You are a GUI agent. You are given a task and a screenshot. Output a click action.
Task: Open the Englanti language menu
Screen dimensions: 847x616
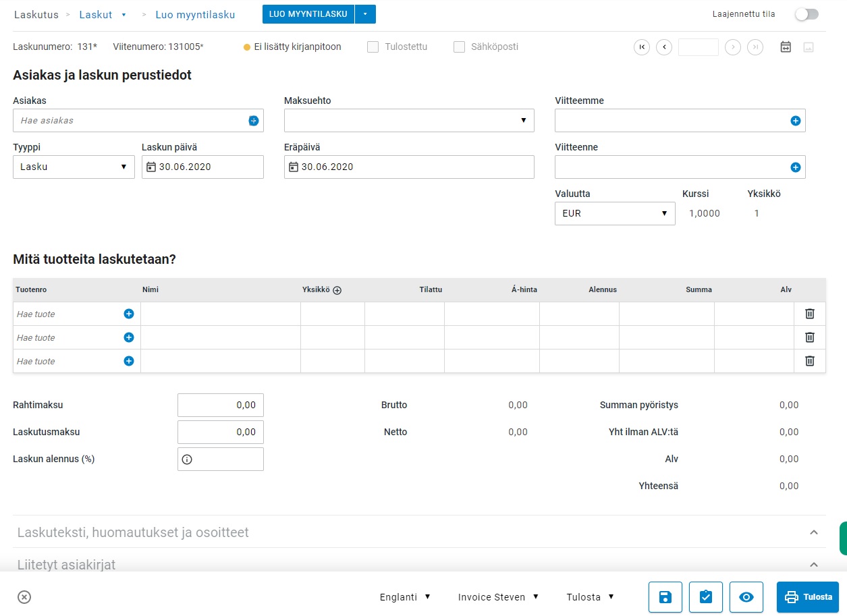click(x=405, y=597)
